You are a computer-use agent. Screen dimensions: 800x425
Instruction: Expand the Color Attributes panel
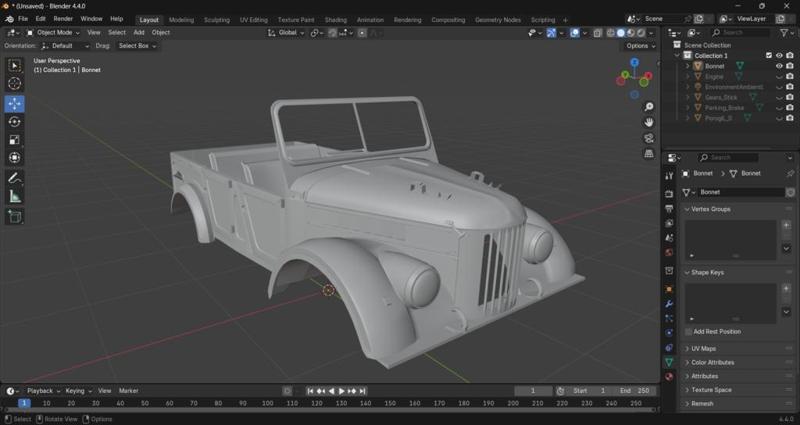[712, 363]
